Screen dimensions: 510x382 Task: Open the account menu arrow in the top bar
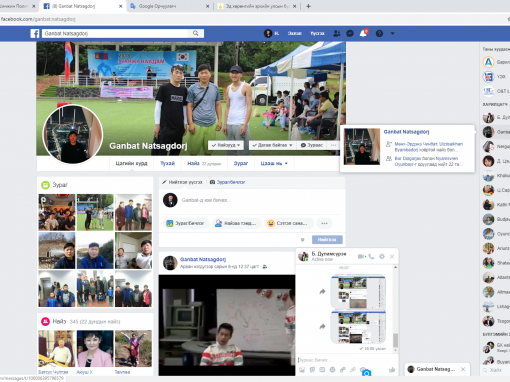click(x=392, y=33)
